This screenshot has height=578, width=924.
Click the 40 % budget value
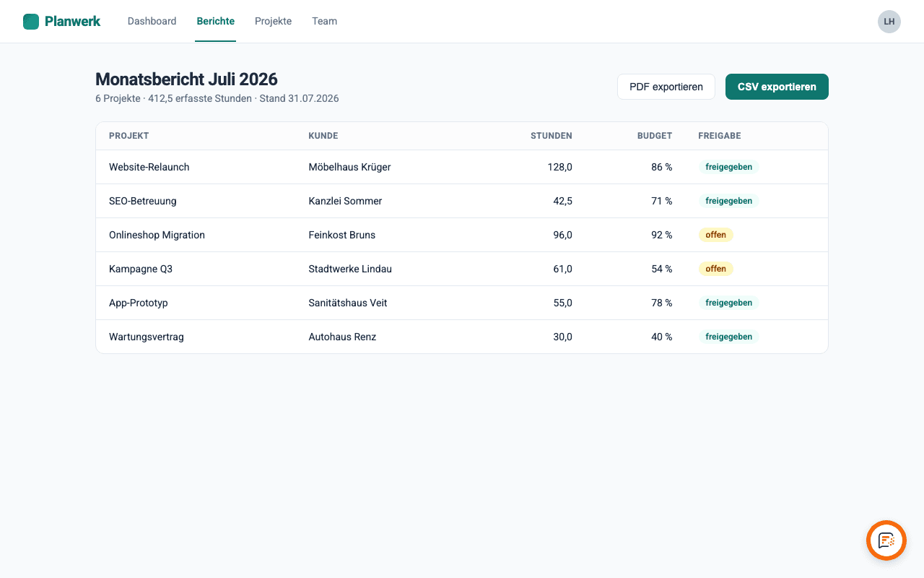(x=661, y=337)
